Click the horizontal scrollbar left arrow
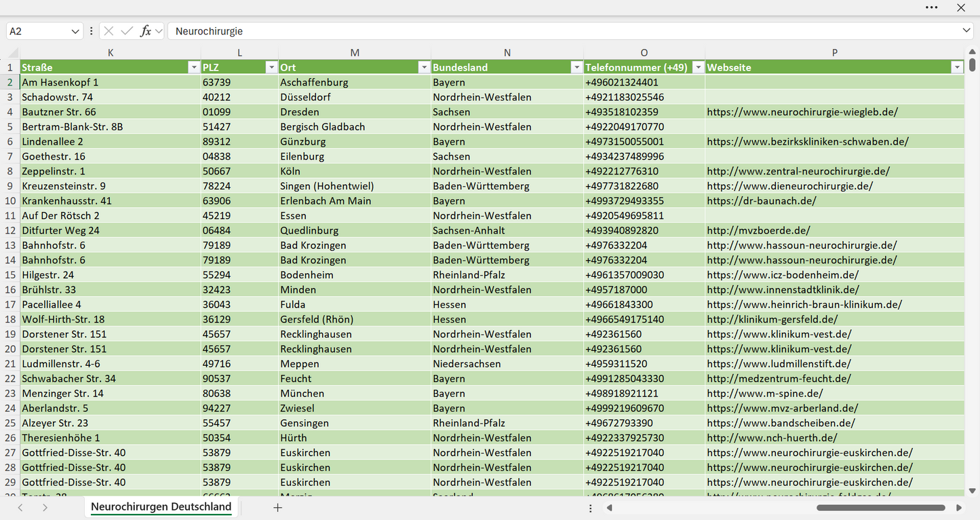 point(610,508)
